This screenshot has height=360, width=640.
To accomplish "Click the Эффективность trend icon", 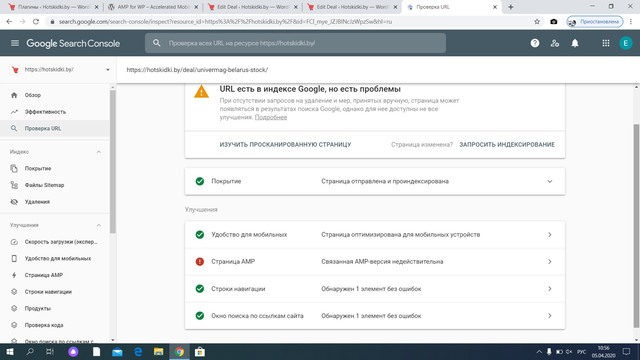I will point(14,111).
